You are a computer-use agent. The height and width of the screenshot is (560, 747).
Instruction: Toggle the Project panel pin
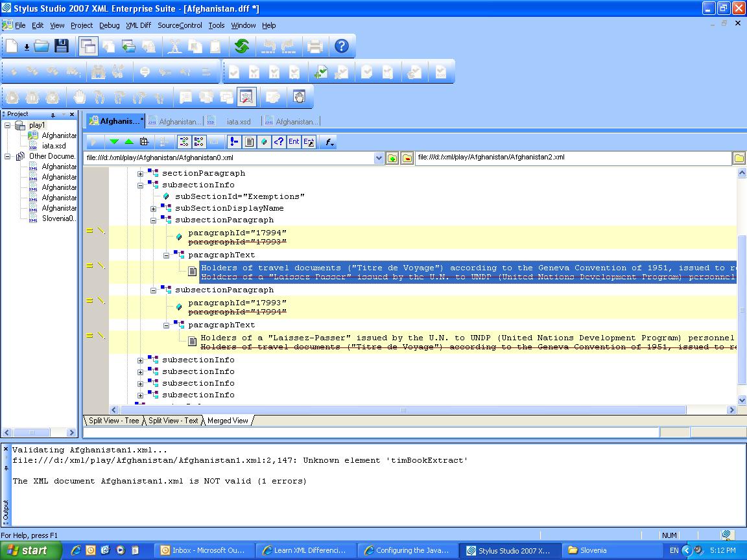coord(53,114)
